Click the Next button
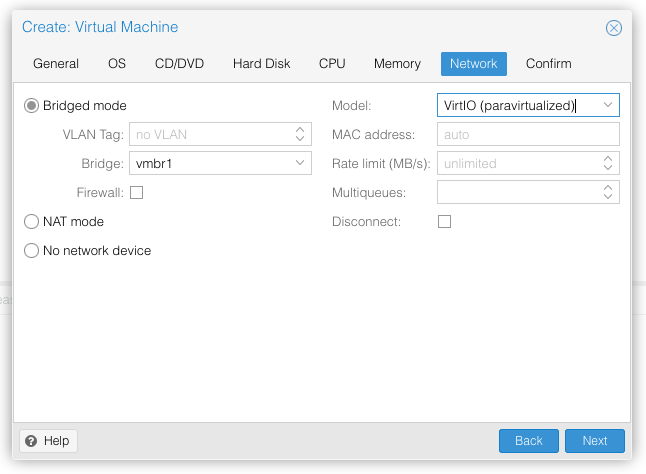This screenshot has height=474, width=646. [x=594, y=441]
